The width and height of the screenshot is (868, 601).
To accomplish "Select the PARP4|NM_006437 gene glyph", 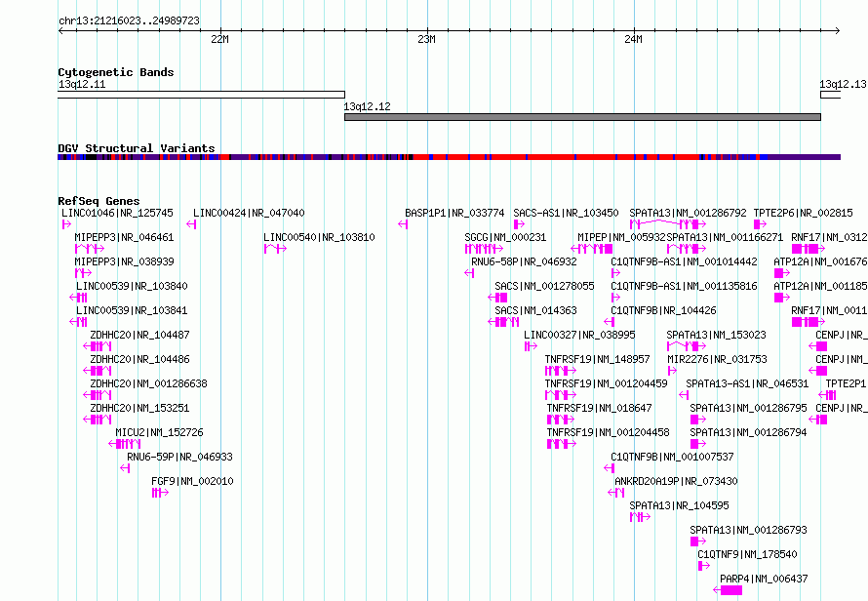I will 728,590.
